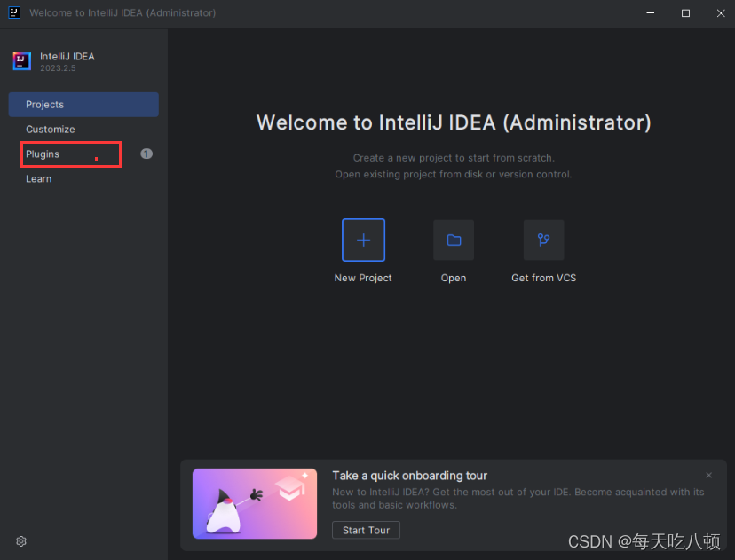
Task: Click the Get from VCS label
Action: pos(544,278)
